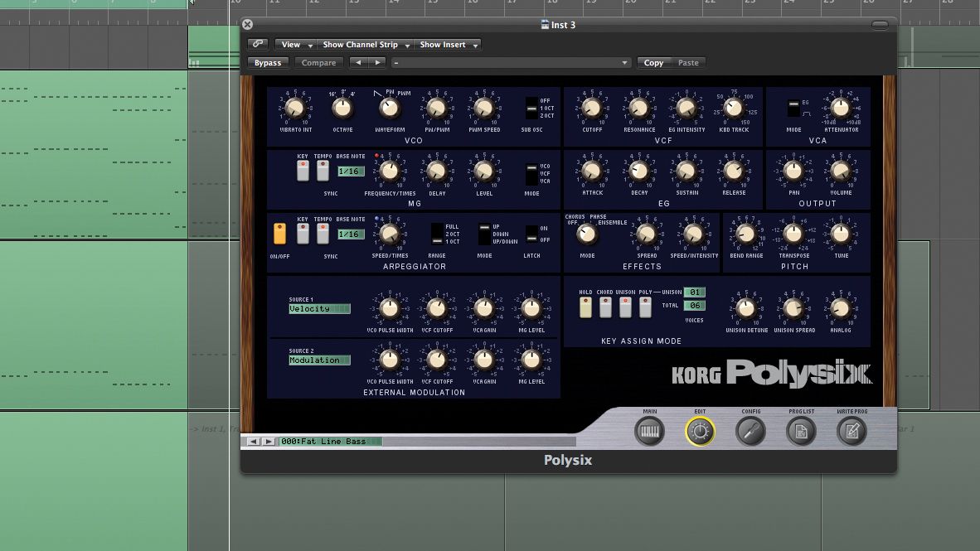The width and height of the screenshot is (980, 551).
Task: Click the EG Release knob
Action: point(734,171)
